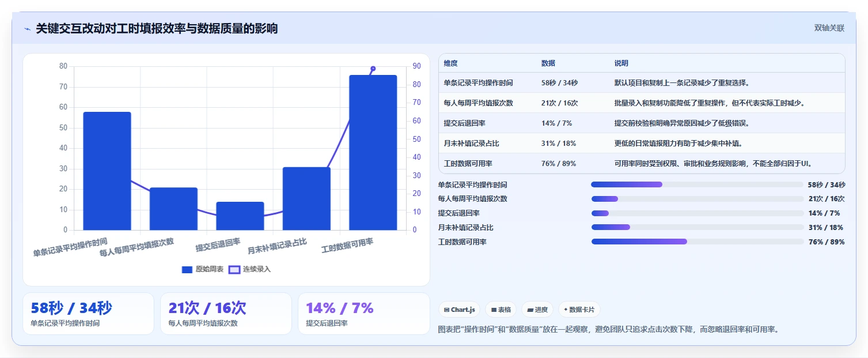Click the 提交后退回率 table row label
868x358 pixels.
click(x=464, y=123)
